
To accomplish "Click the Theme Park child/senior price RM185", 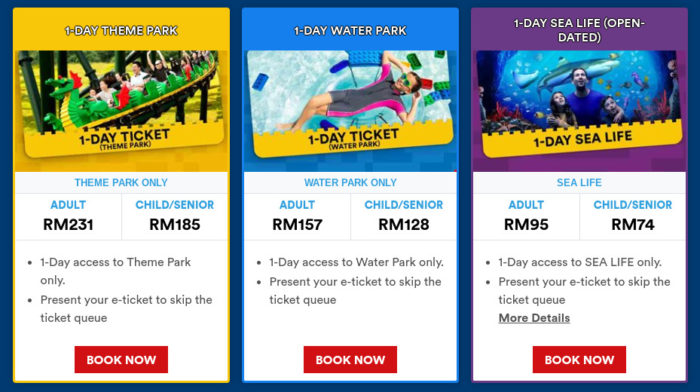I will tap(175, 225).
